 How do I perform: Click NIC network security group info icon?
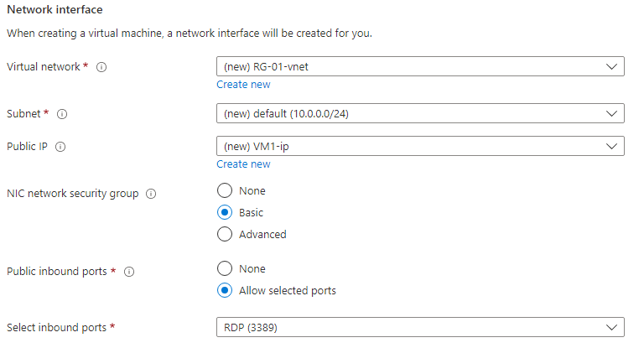coord(151,194)
